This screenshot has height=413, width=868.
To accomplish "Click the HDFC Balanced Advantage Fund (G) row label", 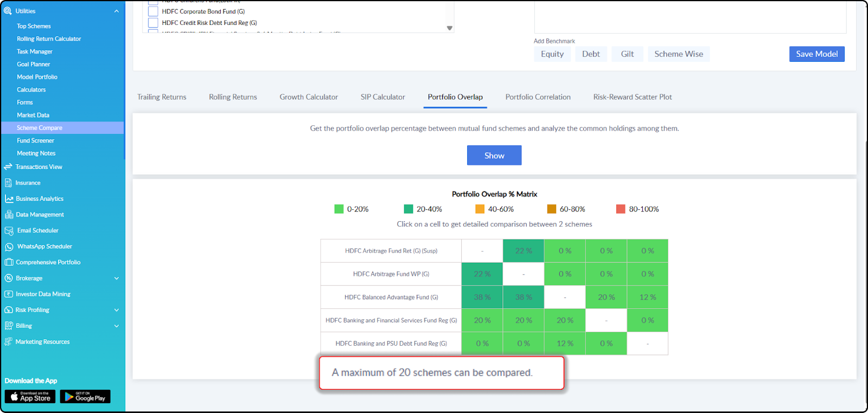I will click(x=391, y=297).
